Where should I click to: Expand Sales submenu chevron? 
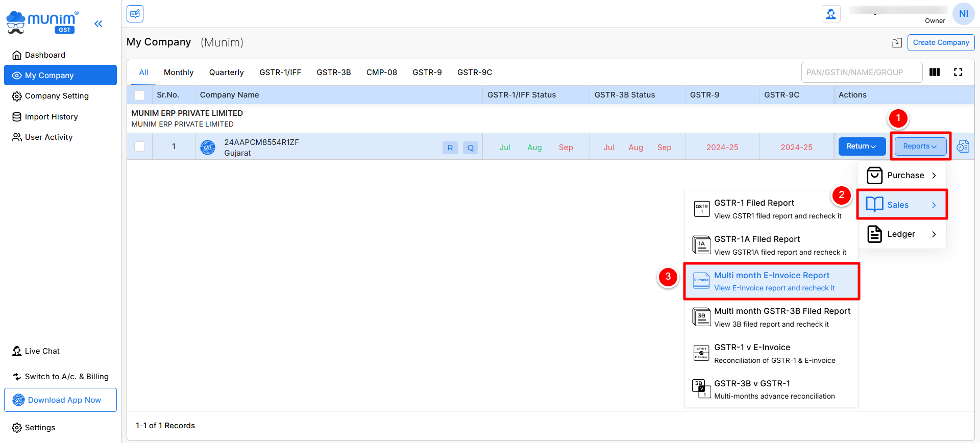[x=934, y=205]
